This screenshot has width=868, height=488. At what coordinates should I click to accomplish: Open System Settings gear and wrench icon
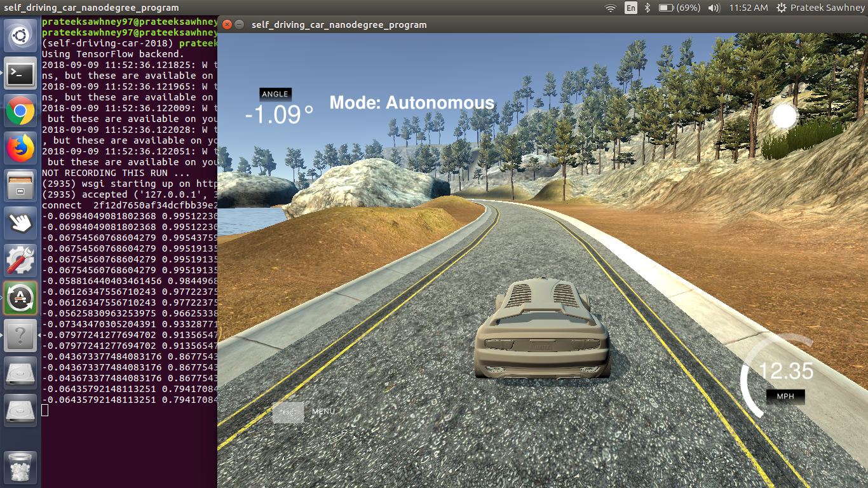(20, 260)
